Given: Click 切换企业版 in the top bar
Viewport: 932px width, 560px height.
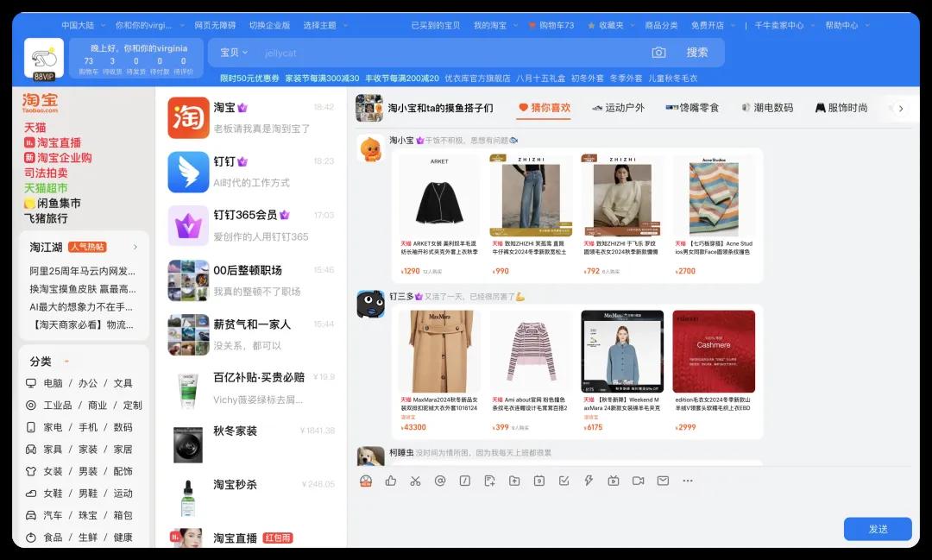Looking at the screenshot, I should 270,26.
